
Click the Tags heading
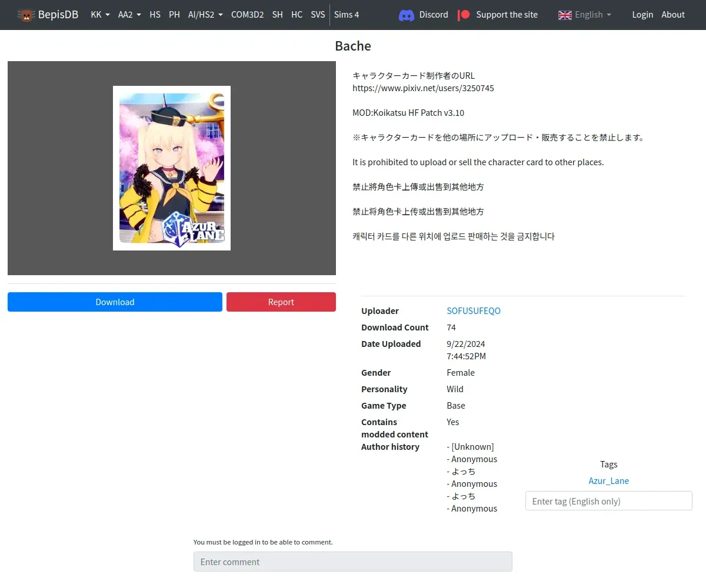pyautogui.click(x=609, y=464)
